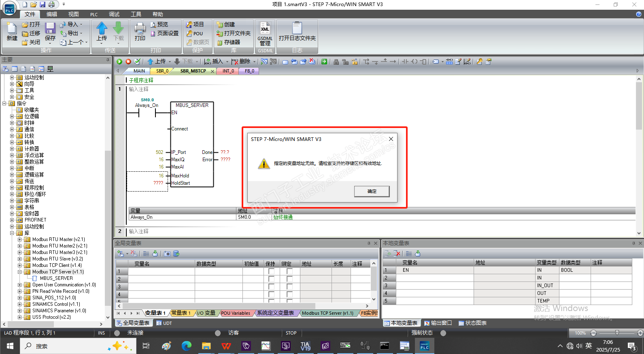Click the red Stop PLC icon
Image resolution: width=644 pixels, height=354 pixels.
128,62
